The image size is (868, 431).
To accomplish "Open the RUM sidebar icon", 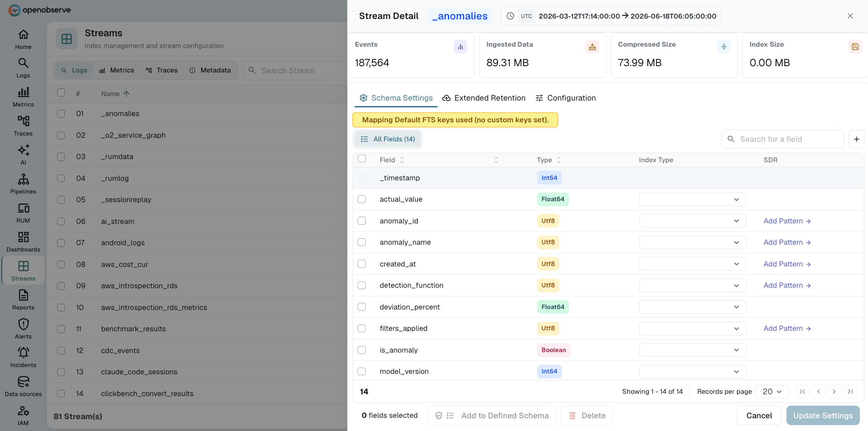I will [23, 213].
